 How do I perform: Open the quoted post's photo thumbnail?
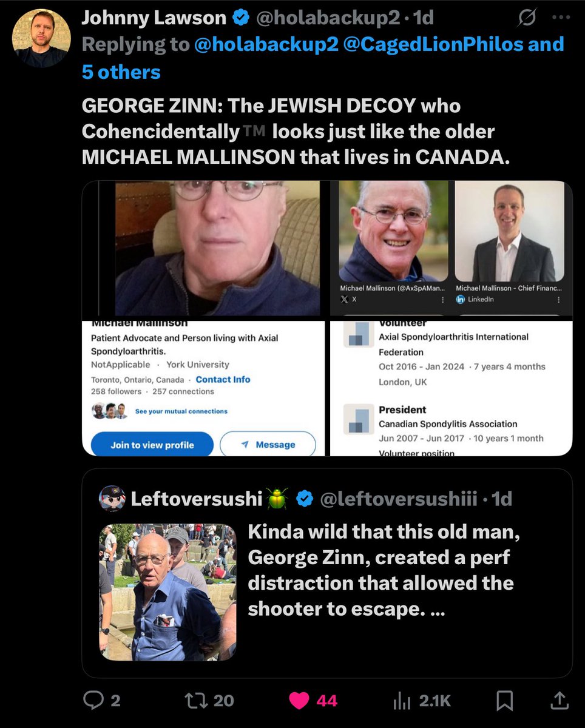[x=167, y=592]
